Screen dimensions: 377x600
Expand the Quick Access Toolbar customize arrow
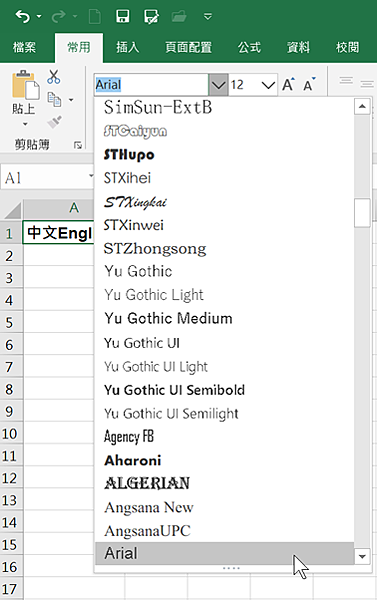[208, 16]
